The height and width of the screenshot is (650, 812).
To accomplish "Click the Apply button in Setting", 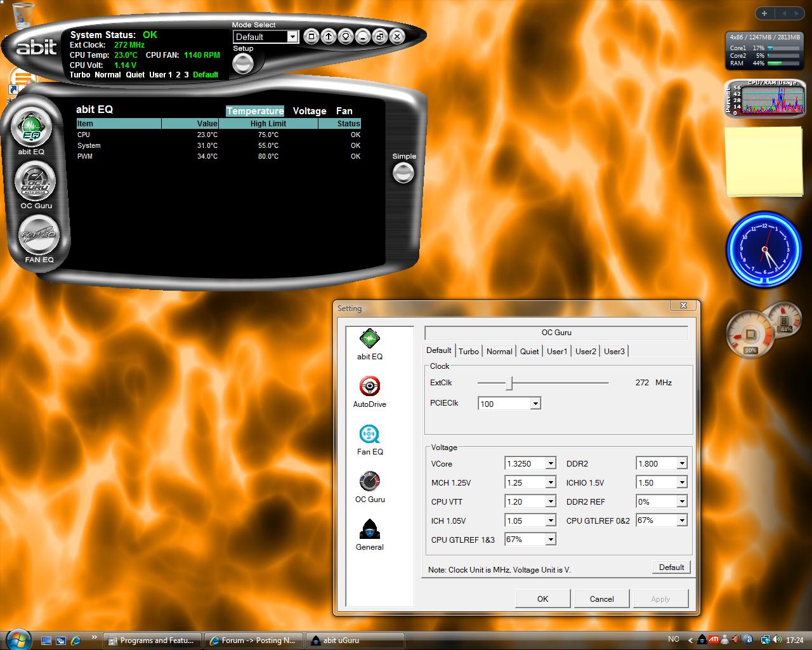I will (660, 599).
